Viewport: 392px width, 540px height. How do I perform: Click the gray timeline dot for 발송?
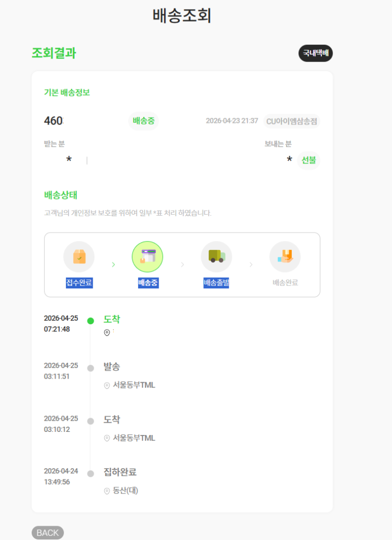pos(91,368)
